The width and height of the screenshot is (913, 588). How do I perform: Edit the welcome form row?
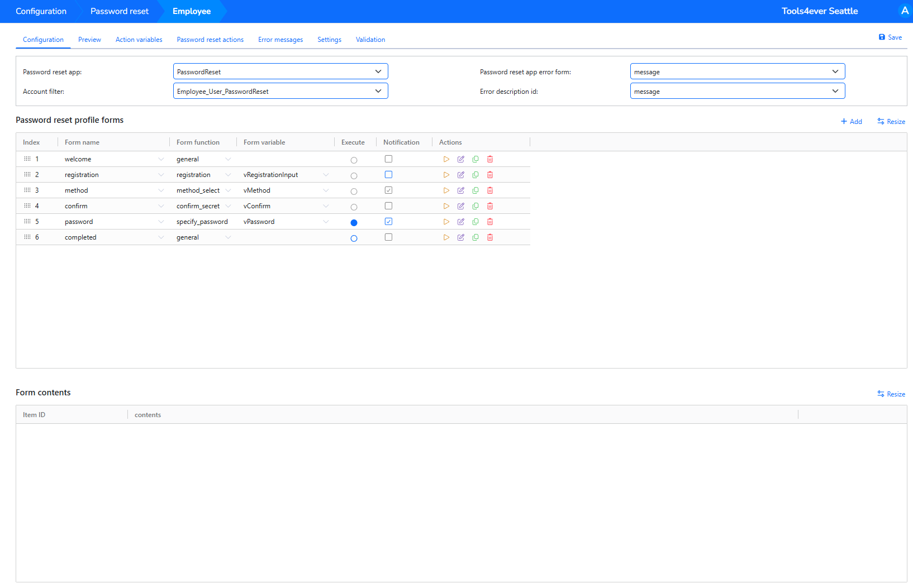(x=461, y=159)
